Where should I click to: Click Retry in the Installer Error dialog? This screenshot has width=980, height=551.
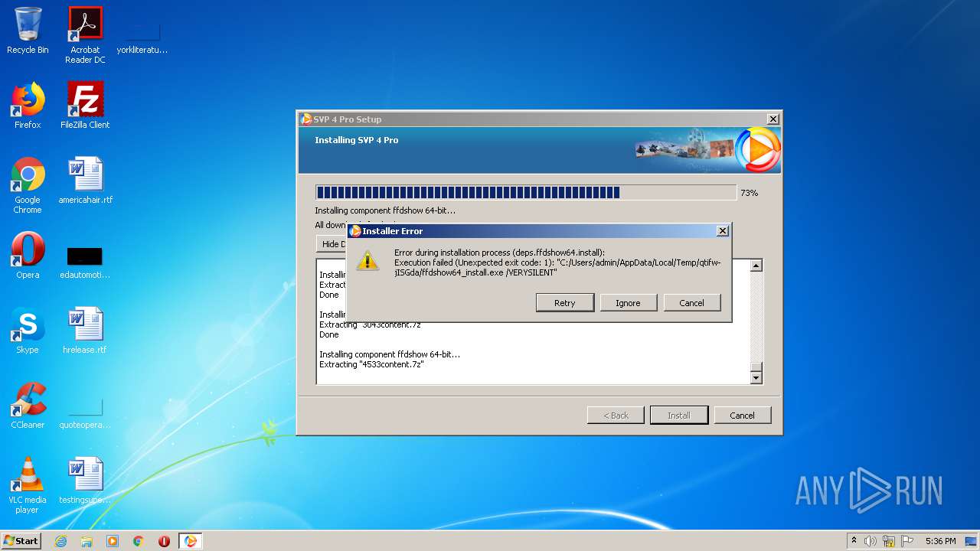pos(565,303)
